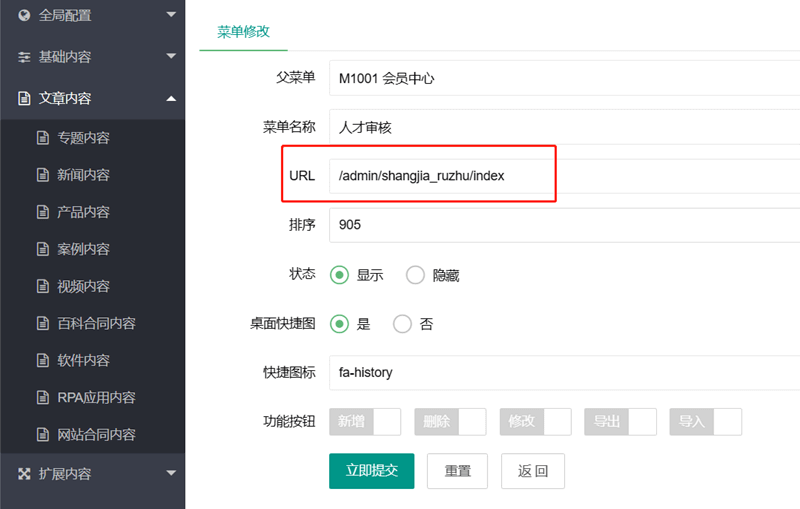This screenshot has width=800, height=509.
Task: Click the 基础内容 sidebar label
Action: 65,57
